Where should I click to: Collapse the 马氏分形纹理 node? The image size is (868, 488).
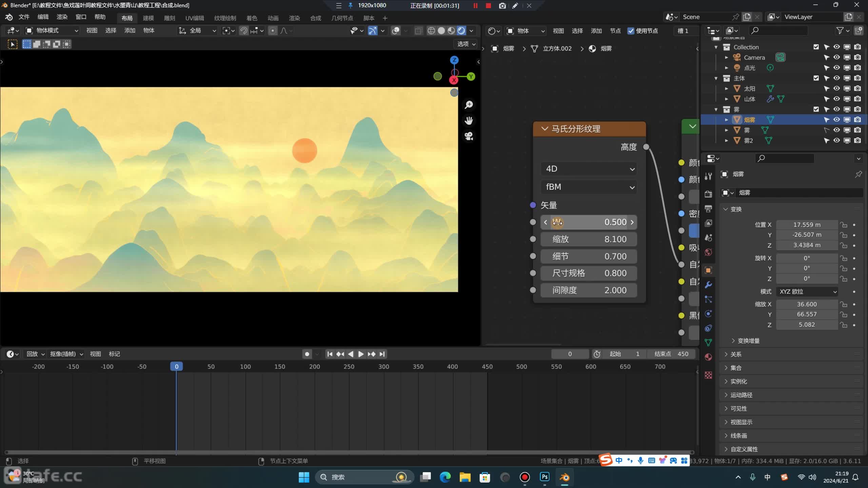click(545, 129)
